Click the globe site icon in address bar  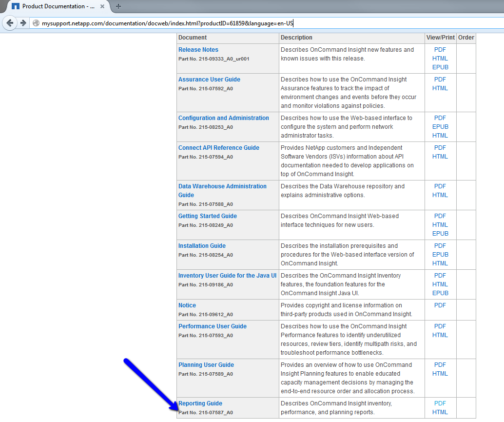pos(36,23)
